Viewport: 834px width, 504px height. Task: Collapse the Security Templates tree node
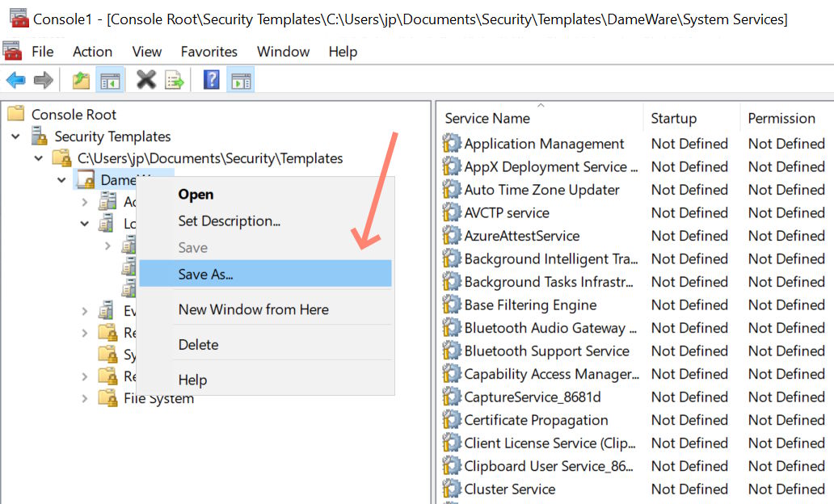point(16,136)
